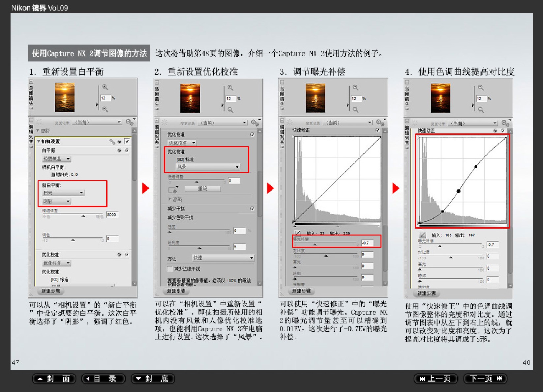The width and height of the screenshot is (543, 392).
Task: Click the zoom-out magnifier in step 2 panel
Action: (230, 110)
